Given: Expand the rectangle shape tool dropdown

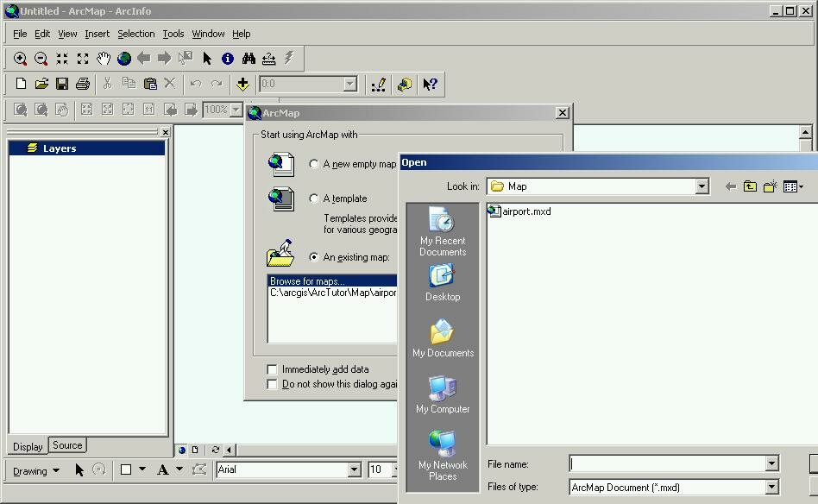Looking at the screenshot, I should click(142, 469).
